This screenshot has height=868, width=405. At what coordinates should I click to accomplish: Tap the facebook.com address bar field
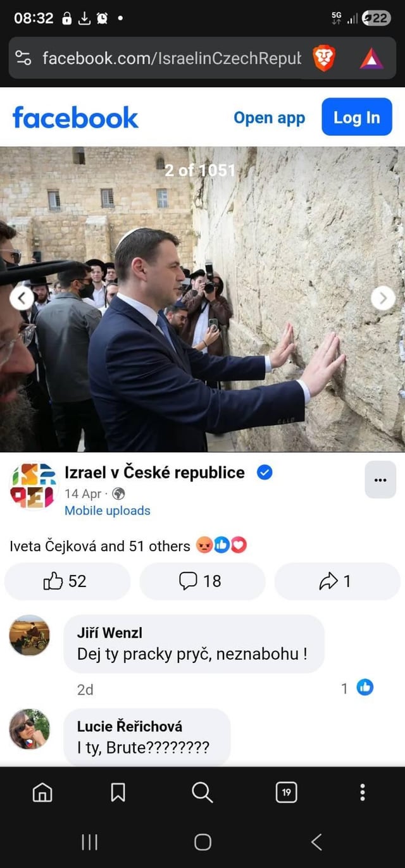pyautogui.click(x=171, y=58)
